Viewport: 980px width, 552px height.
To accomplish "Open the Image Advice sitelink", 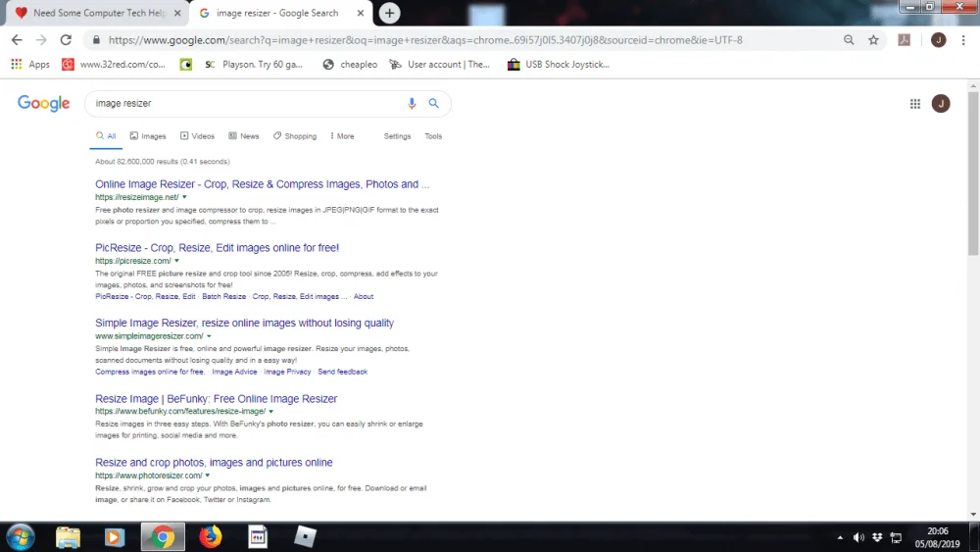I will pyautogui.click(x=234, y=372).
